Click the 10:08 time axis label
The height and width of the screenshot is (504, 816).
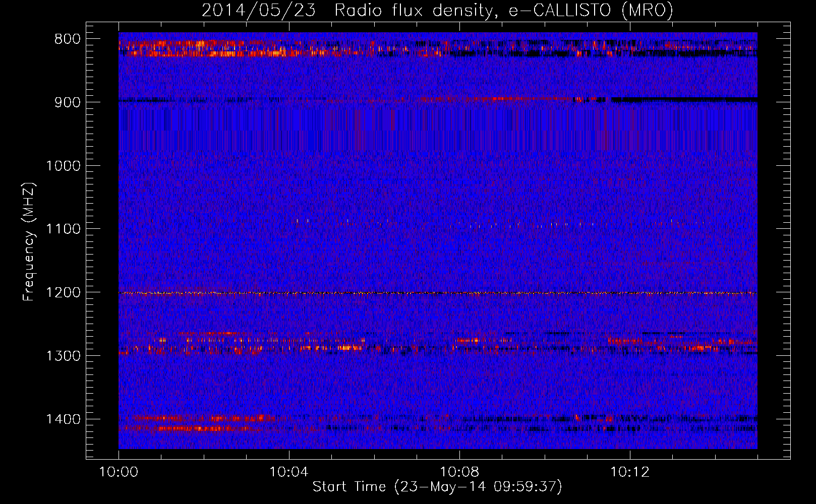459,472
